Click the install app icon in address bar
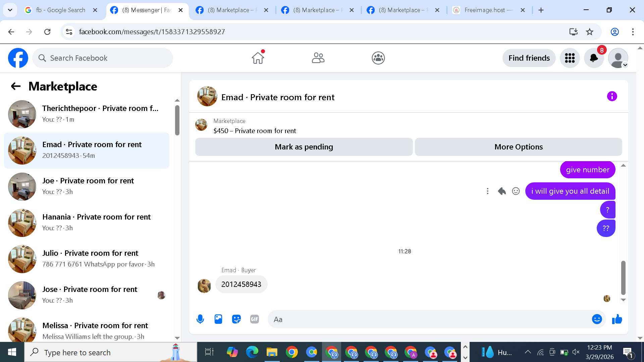The image size is (644, 362). pos(574,32)
